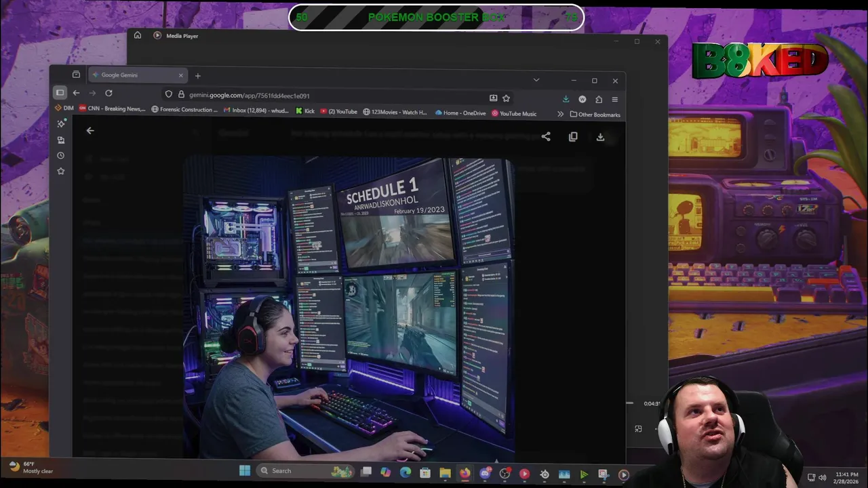
Task: Open the YouTube Music bookmark
Action: click(514, 114)
